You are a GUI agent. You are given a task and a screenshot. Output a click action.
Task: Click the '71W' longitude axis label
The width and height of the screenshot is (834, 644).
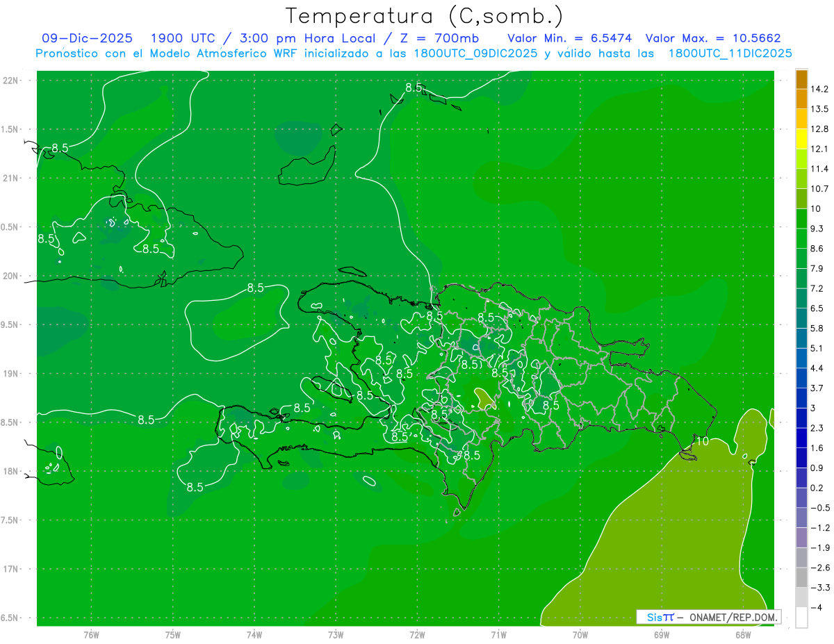click(x=498, y=634)
